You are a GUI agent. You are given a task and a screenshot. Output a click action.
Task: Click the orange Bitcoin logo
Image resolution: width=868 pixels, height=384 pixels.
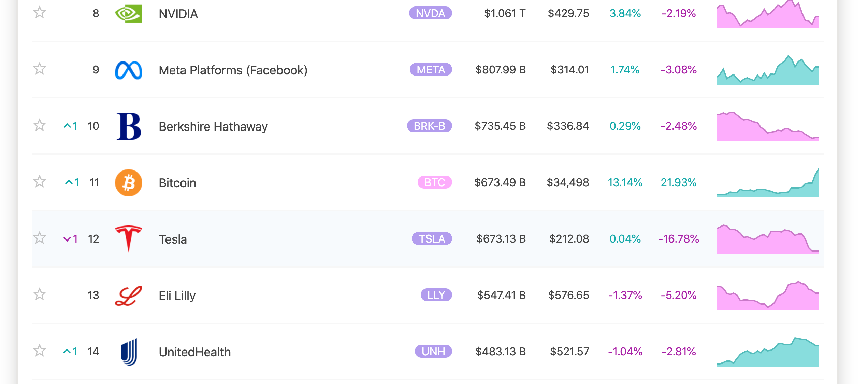point(129,183)
